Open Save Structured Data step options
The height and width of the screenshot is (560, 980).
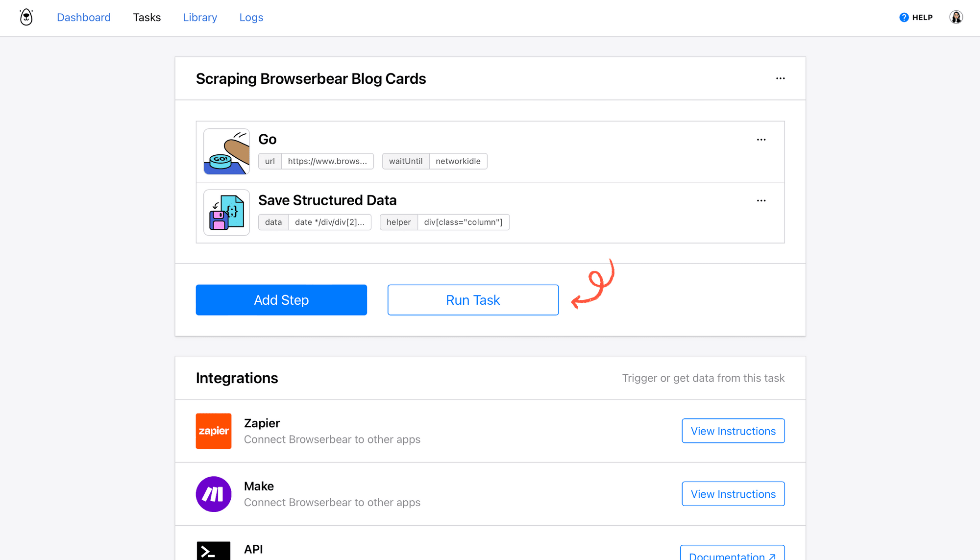761,200
